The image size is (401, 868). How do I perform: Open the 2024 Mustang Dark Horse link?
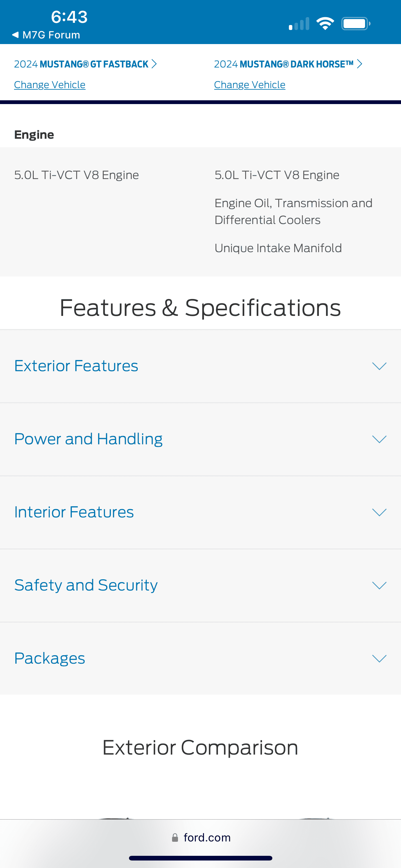coord(284,64)
